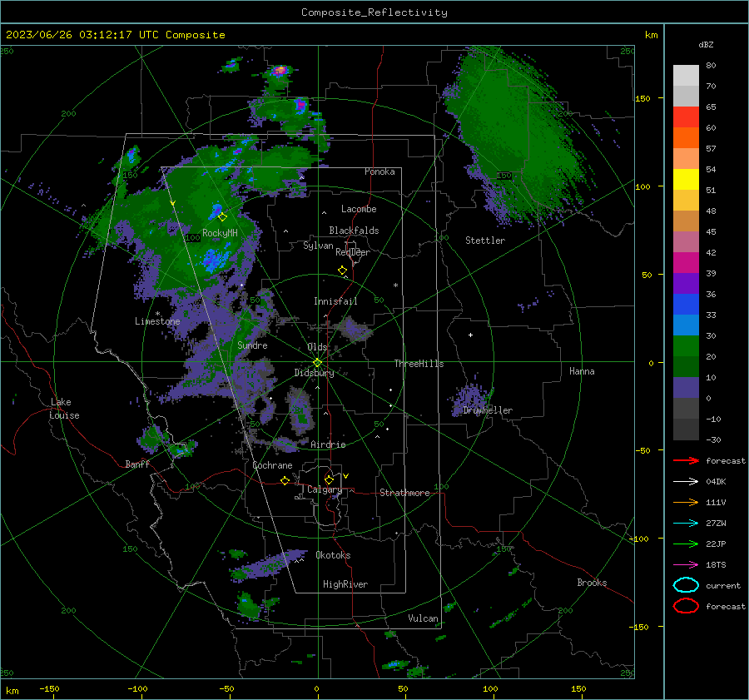Click the Drumheller city label
Viewport: 749px width, 700px height.
click(488, 410)
